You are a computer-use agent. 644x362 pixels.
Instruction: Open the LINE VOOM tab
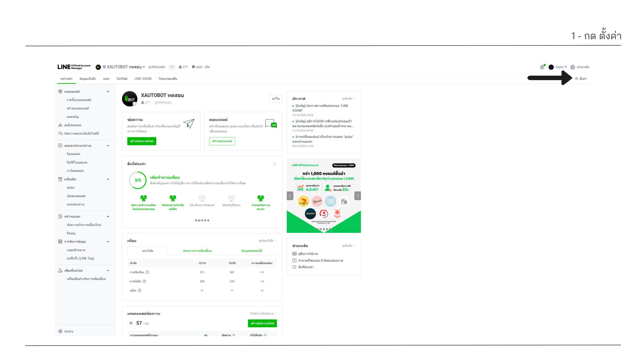click(143, 79)
